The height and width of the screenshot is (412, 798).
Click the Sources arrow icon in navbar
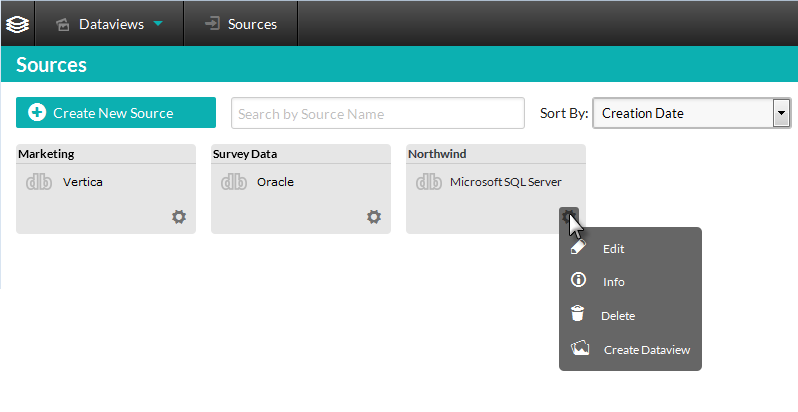tap(212, 23)
